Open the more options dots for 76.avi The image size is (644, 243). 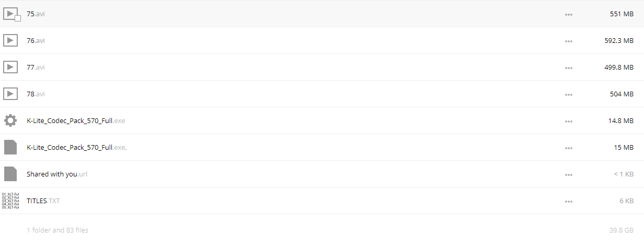569,41
